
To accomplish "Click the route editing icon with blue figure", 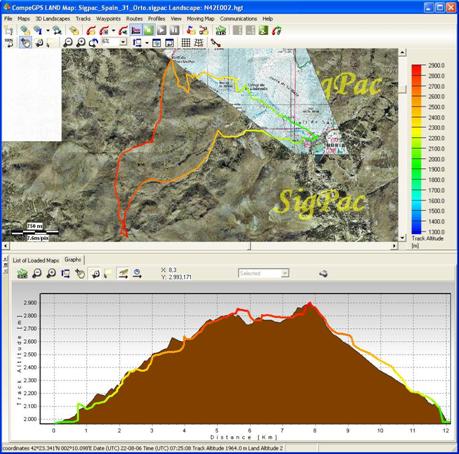I will [191, 31].
